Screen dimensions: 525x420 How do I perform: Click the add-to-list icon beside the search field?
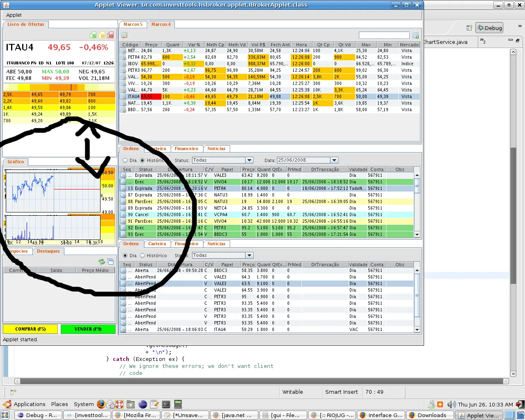[415, 35]
